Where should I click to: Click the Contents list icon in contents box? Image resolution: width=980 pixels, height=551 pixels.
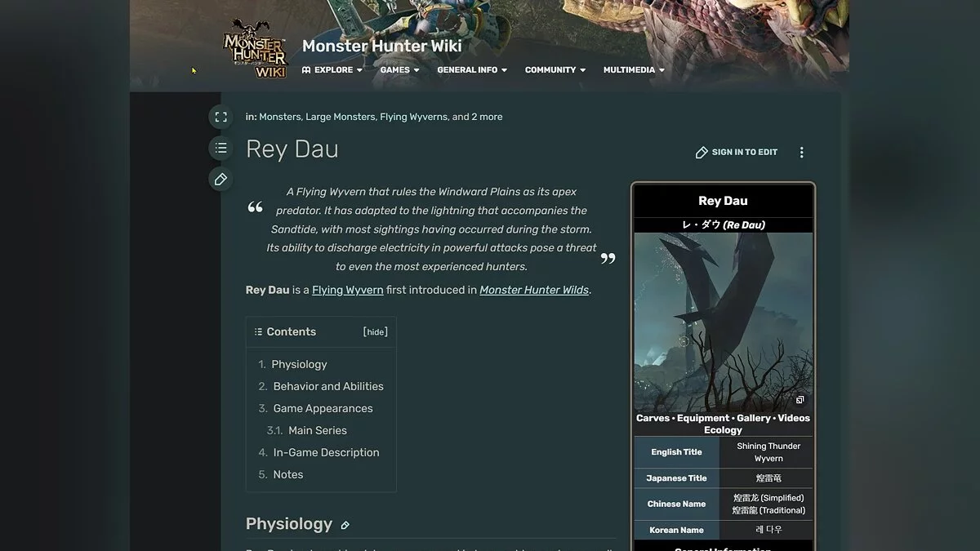point(258,332)
